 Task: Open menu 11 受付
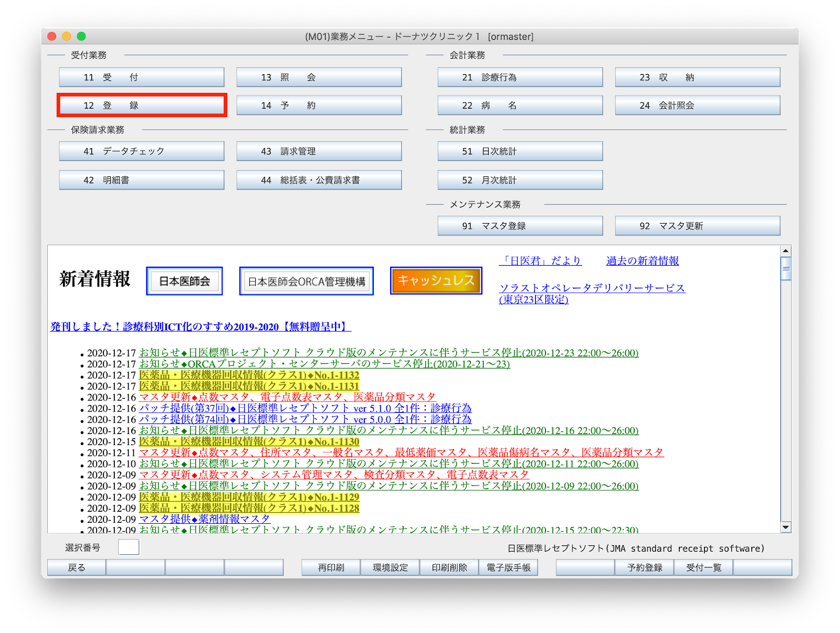(141, 77)
